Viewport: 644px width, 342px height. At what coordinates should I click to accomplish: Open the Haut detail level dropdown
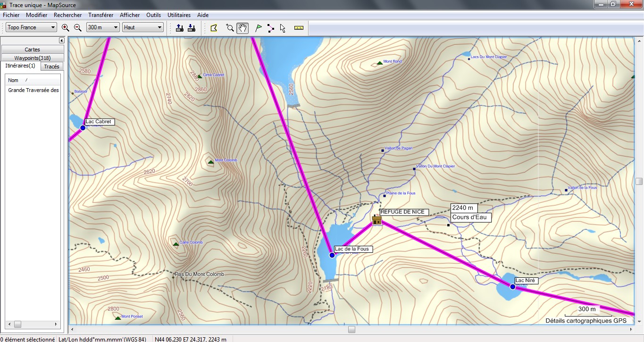click(x=142, y=27)
